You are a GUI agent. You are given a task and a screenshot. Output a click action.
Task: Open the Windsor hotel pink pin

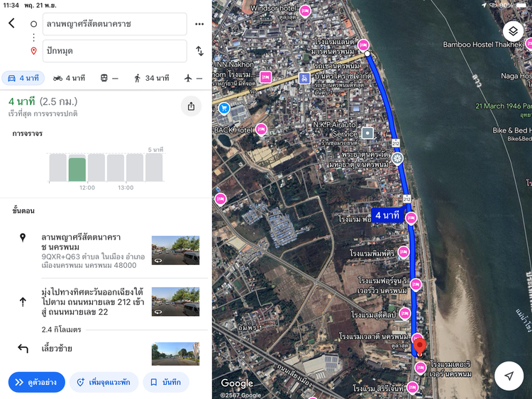(x=305, y=11)
